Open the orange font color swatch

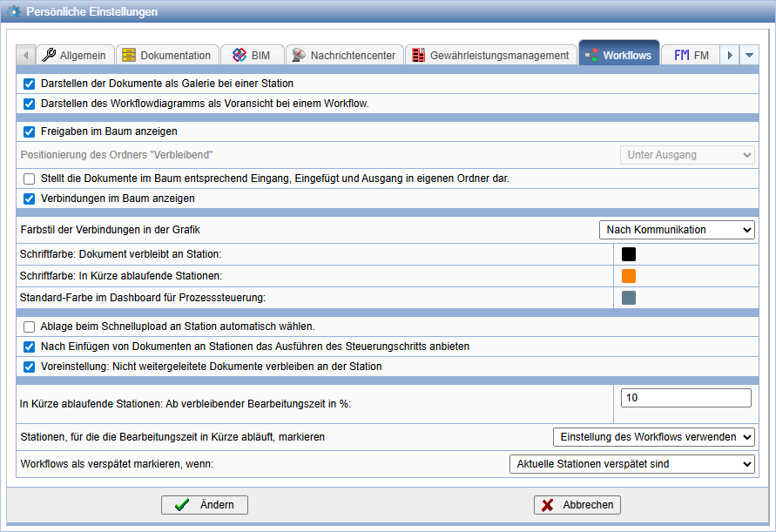coord(629,276)
